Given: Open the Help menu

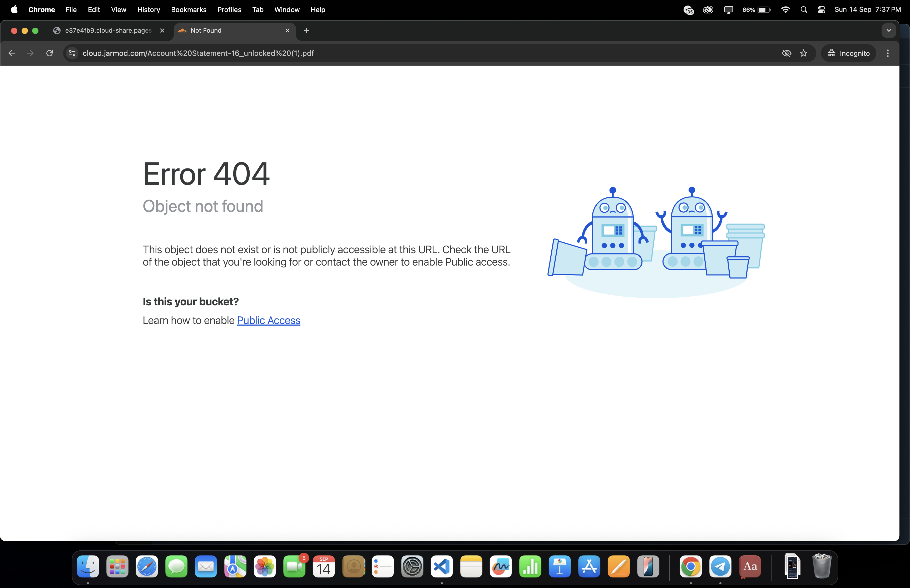Looking at the screenshot, I should tap(318, 9).
